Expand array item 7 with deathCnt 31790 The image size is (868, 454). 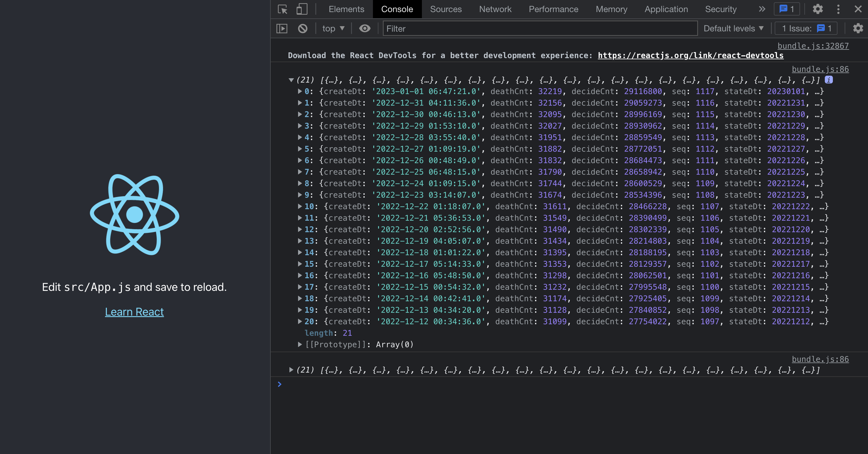click(300, 172)
